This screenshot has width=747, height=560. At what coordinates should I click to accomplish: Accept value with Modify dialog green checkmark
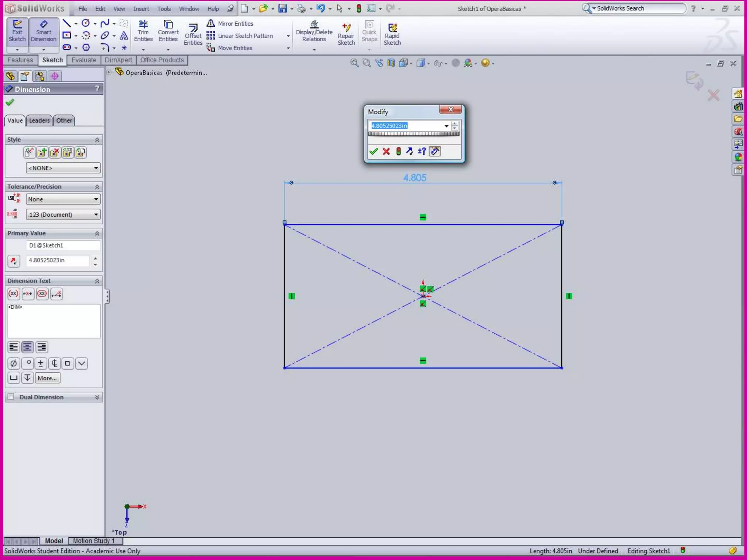[373, 151]
